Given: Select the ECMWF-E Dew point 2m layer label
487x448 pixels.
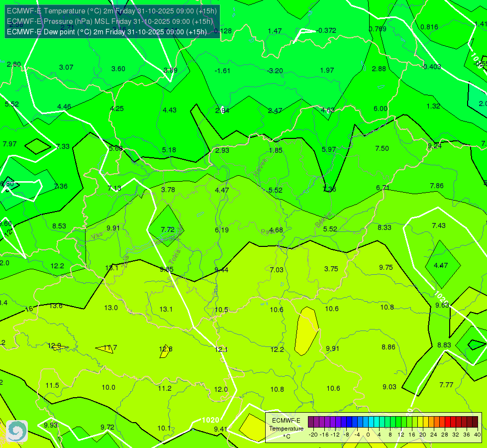Looking at the screenshot, I should (107, 32).
